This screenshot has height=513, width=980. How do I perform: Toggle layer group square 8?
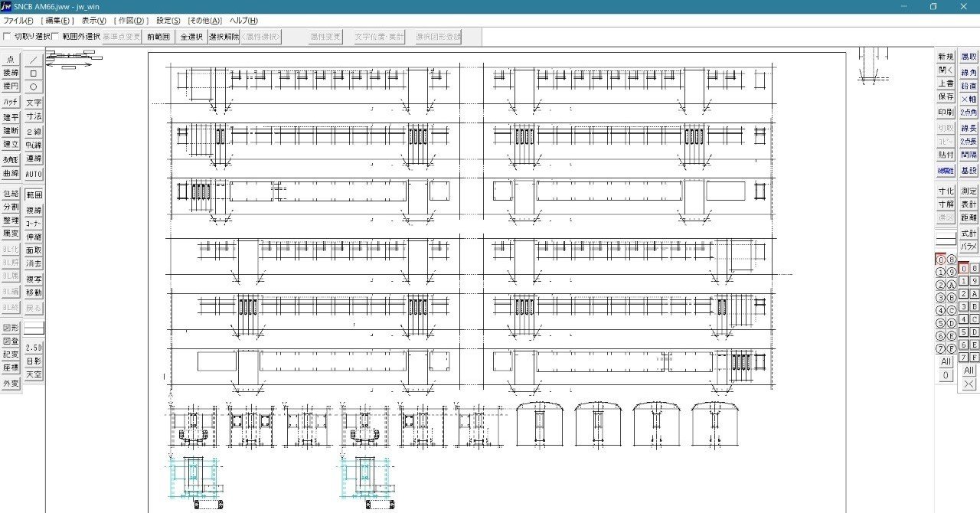coord(975,268)
